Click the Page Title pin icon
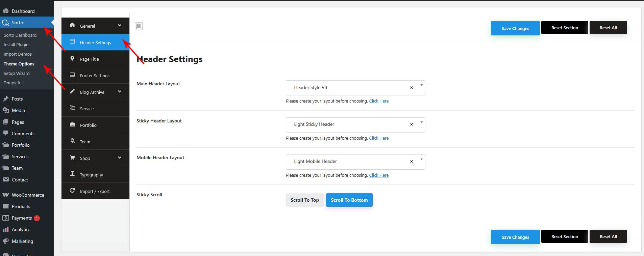The width and height of the screenshot is (644, 256). [72, 59]
